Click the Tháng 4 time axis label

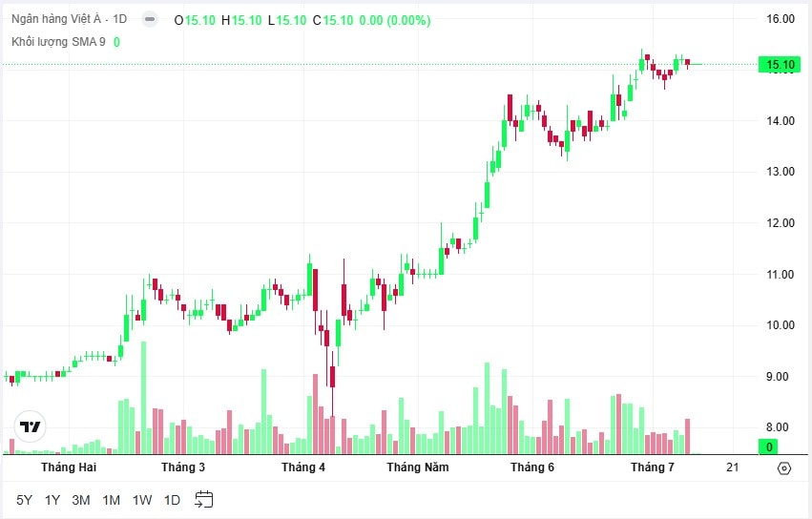302,467
